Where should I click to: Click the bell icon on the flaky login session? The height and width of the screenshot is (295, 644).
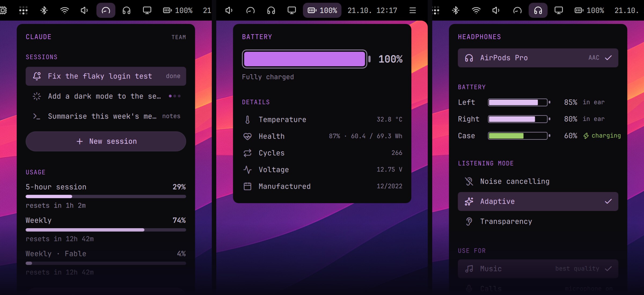point(37,76)
